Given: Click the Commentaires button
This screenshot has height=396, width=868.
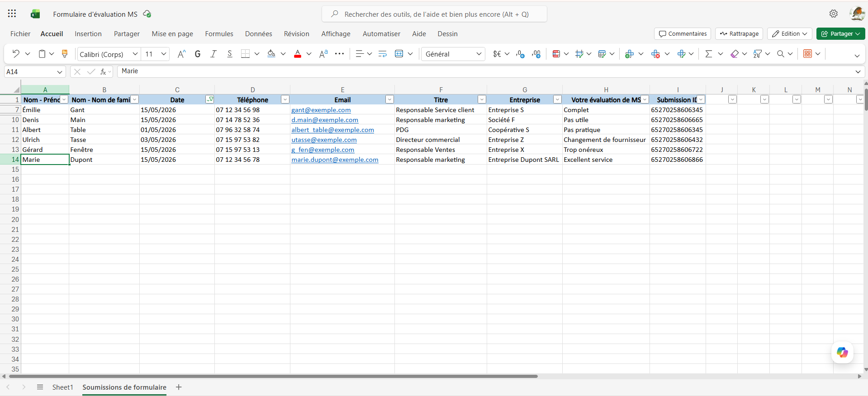Looking at the screenshot, I should (x=683, y=34).
